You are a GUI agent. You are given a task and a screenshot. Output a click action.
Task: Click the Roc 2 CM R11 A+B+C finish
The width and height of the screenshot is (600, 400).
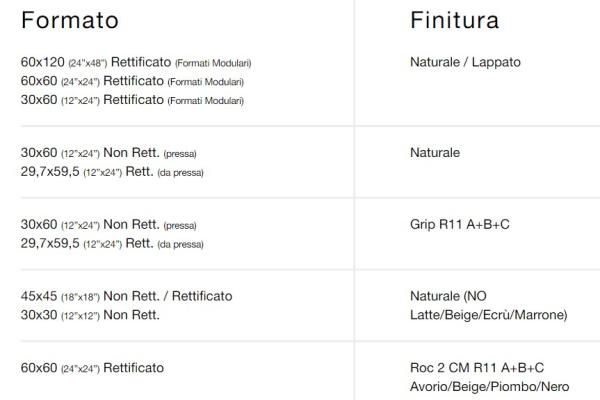(x=477, y=368)
